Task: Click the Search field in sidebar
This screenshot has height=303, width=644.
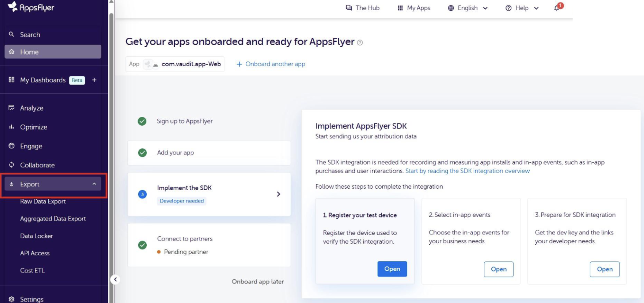Action: tap(53, 34)
